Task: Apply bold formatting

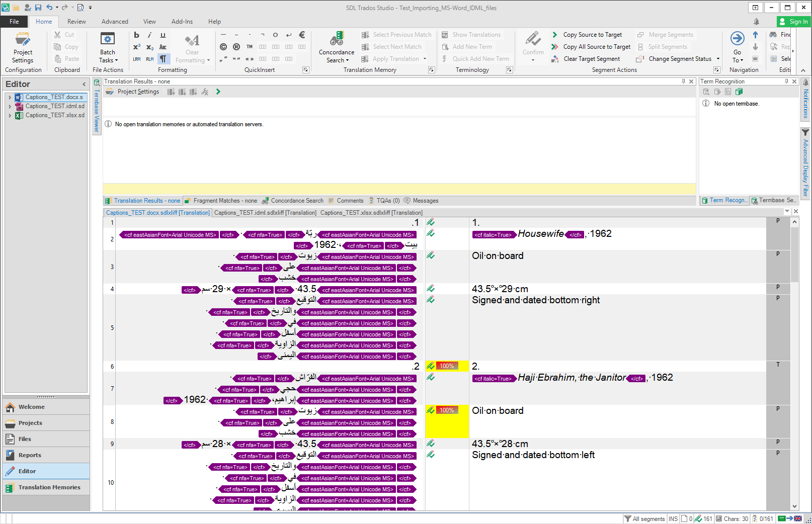Action: tap(136, 35)
